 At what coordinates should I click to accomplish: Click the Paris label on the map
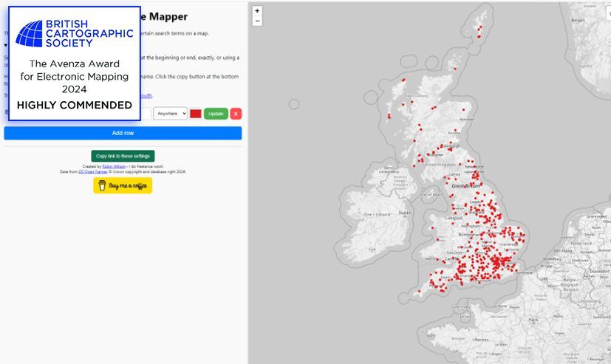[533, 320]
